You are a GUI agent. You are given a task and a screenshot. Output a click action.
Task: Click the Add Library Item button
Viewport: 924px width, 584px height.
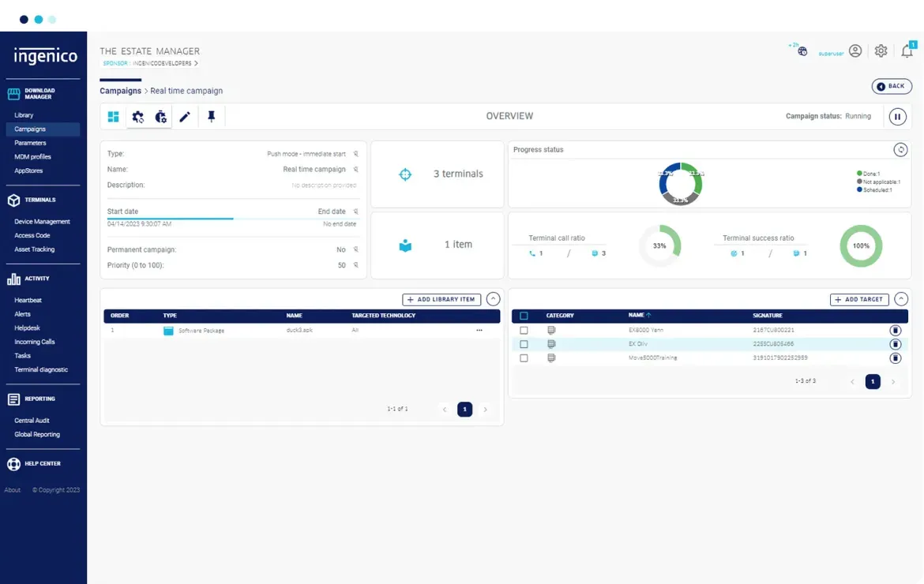pos(441,300)
